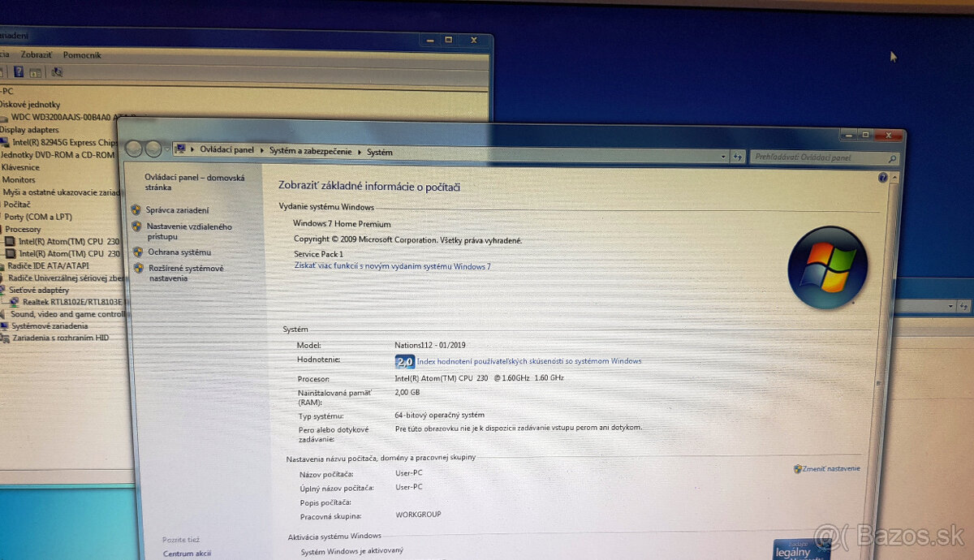Open Zobraziť menu in Device Manager

pyautogui.click(x=37, y=54)
